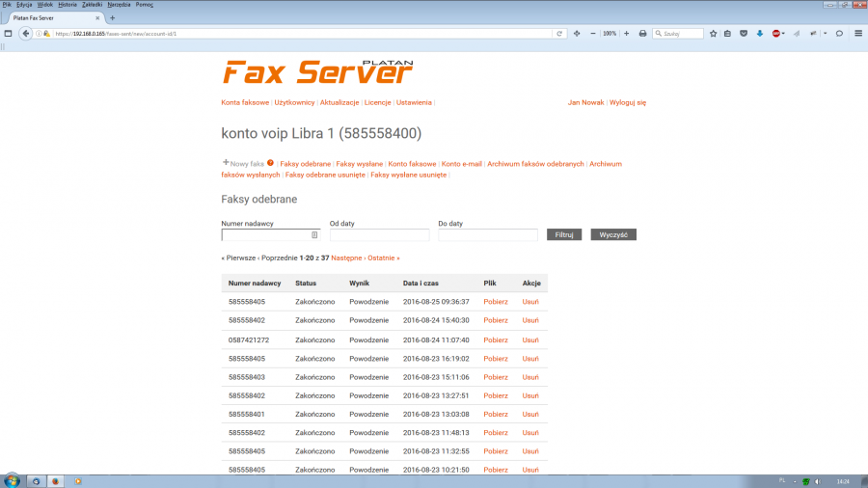Zoom in with the plus zoom button
868x488 pixels.
(x=626, y=33)
